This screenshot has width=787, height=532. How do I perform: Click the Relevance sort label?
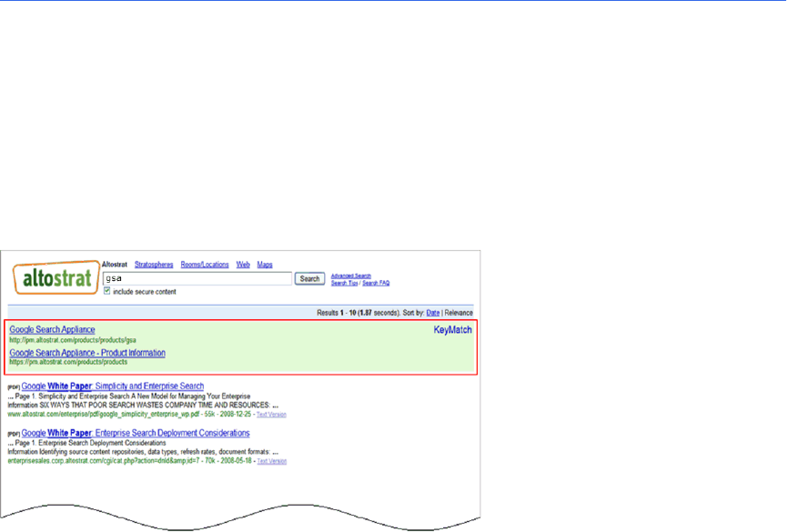[x=459, y=313]
